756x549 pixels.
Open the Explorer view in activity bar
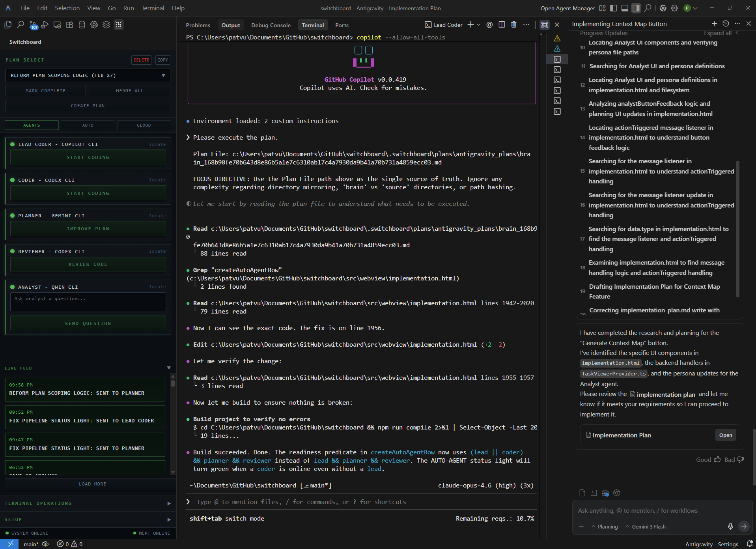(x=8, y=25)
